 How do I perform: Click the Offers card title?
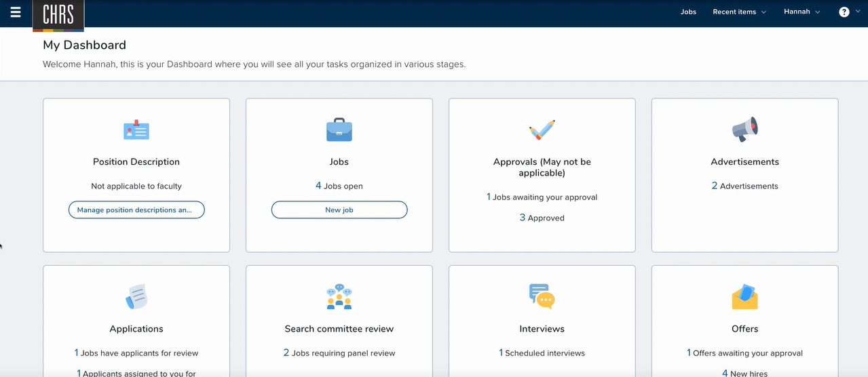[744, 329]
